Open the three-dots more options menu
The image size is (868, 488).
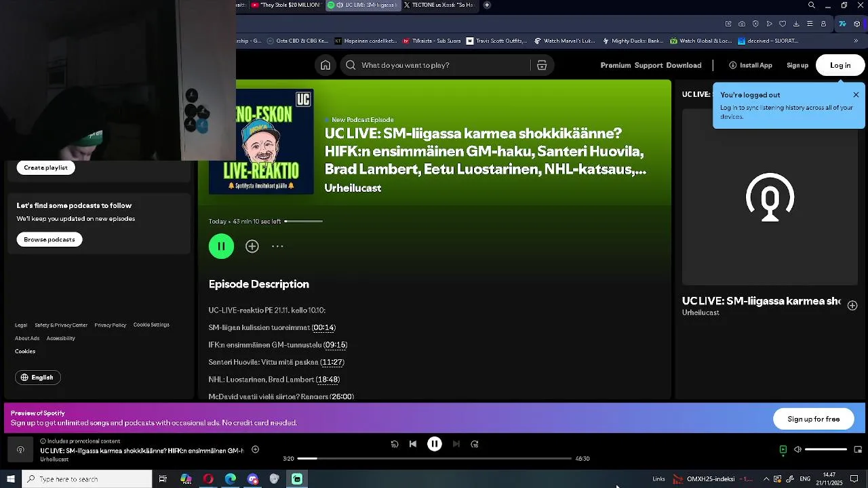coord(277,247)
